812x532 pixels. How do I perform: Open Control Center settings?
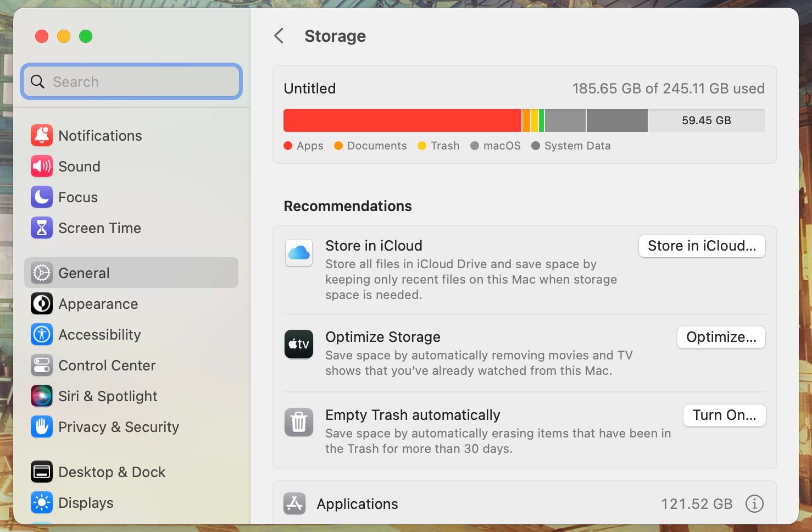107,365
